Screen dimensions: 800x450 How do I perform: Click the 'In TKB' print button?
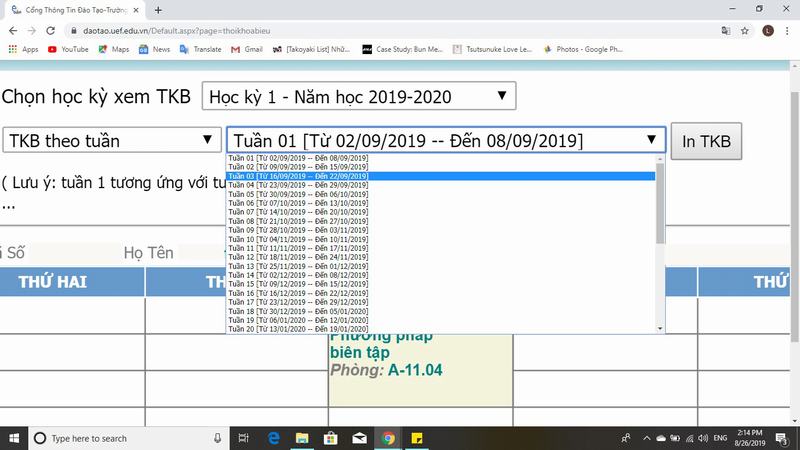tap(706, 140)
